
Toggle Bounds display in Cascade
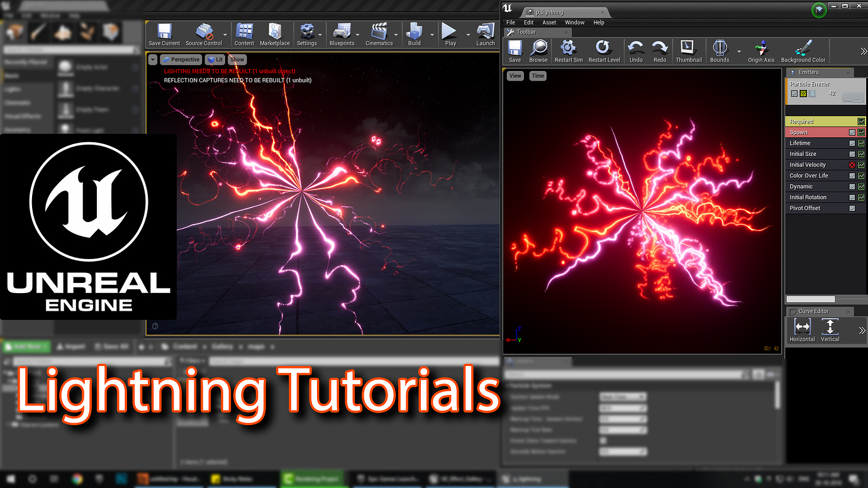click(x=720, y=51)
